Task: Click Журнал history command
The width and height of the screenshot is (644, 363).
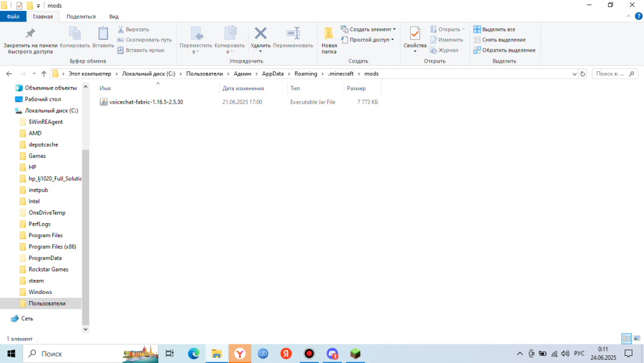Action: coord(444,50)
